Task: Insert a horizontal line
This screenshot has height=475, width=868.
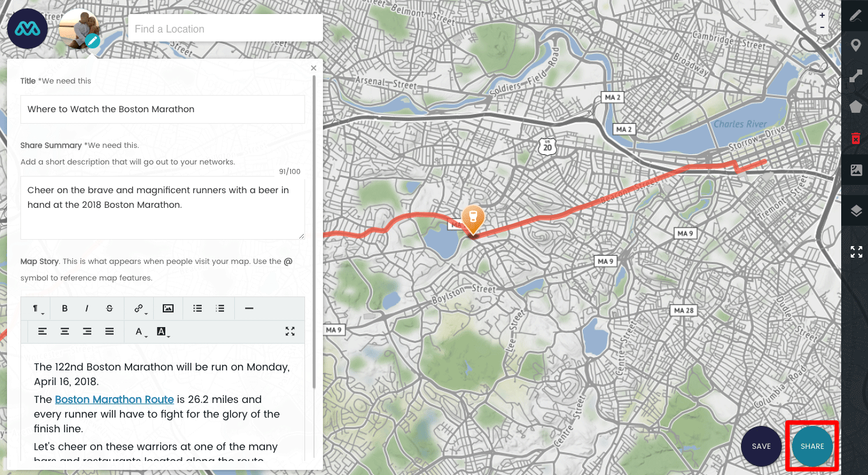Action: [x=249, y=309]
